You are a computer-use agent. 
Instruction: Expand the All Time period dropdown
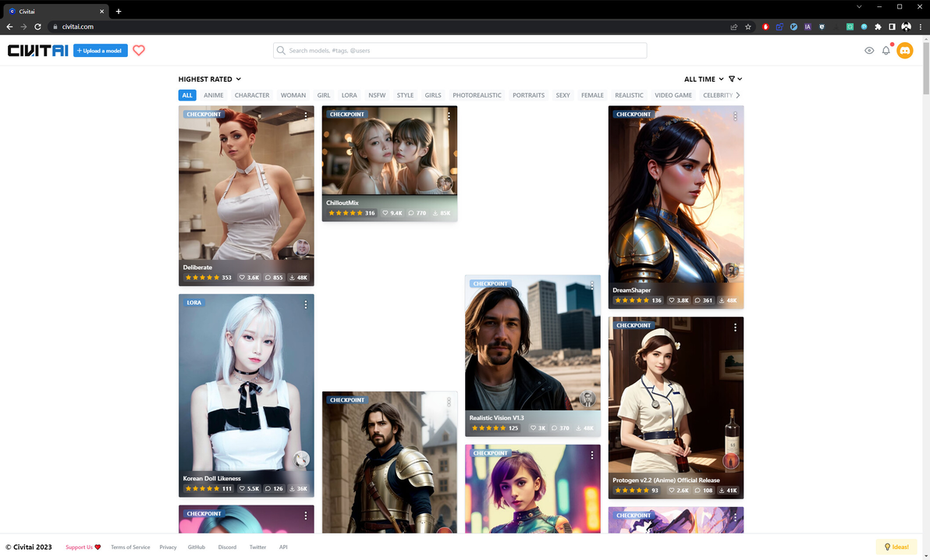pyautogui.click(x=704, y=79)
